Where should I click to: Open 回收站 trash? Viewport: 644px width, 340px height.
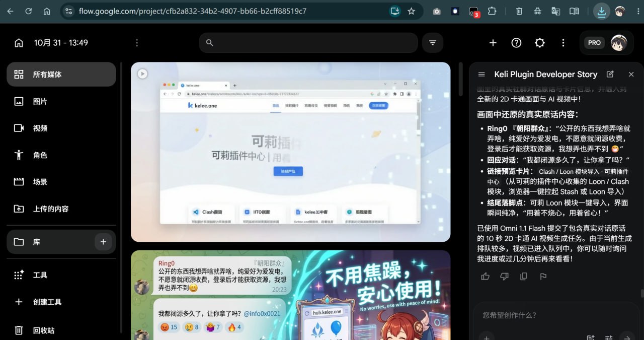pyautogui.click(x=61, y=330)
